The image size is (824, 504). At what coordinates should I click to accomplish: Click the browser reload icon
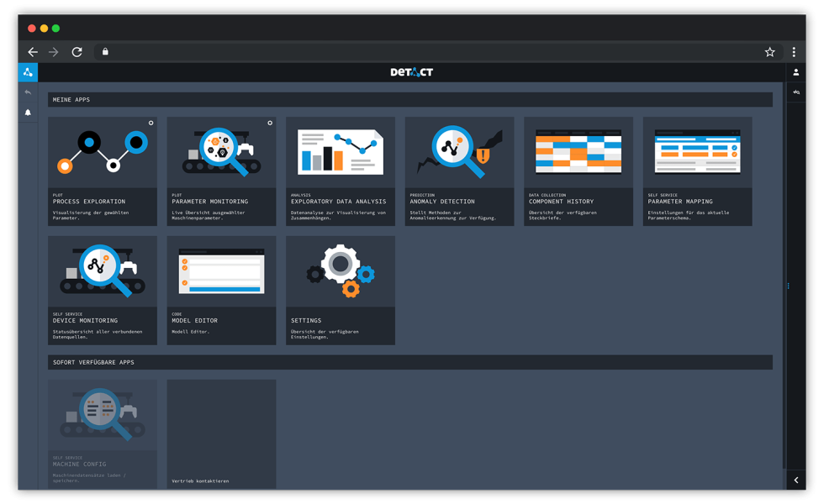[x=77, y=51]
